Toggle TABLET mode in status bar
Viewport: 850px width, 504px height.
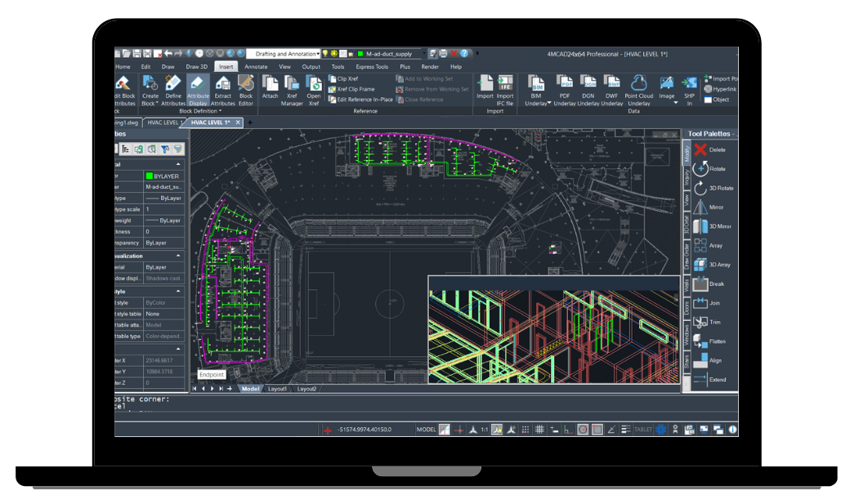tap(643, 430)
